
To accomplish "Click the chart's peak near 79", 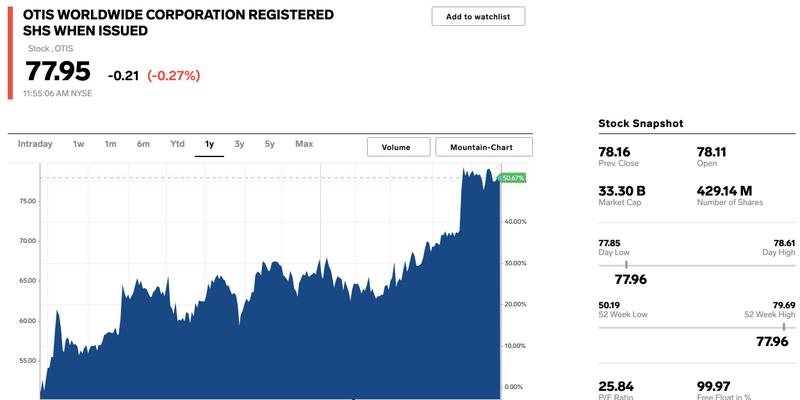I will 464,169.
